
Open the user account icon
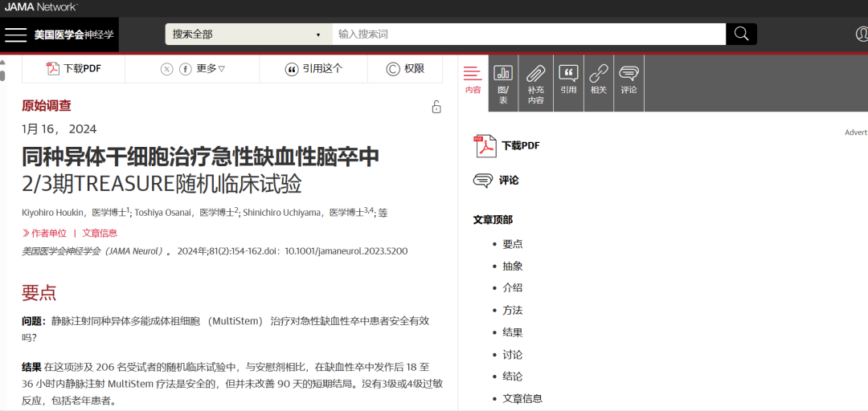862,35
